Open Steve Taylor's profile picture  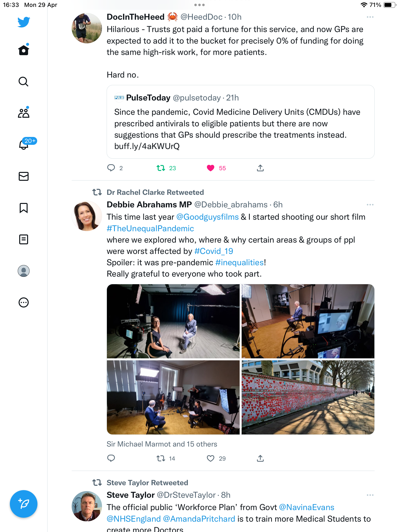87,506
